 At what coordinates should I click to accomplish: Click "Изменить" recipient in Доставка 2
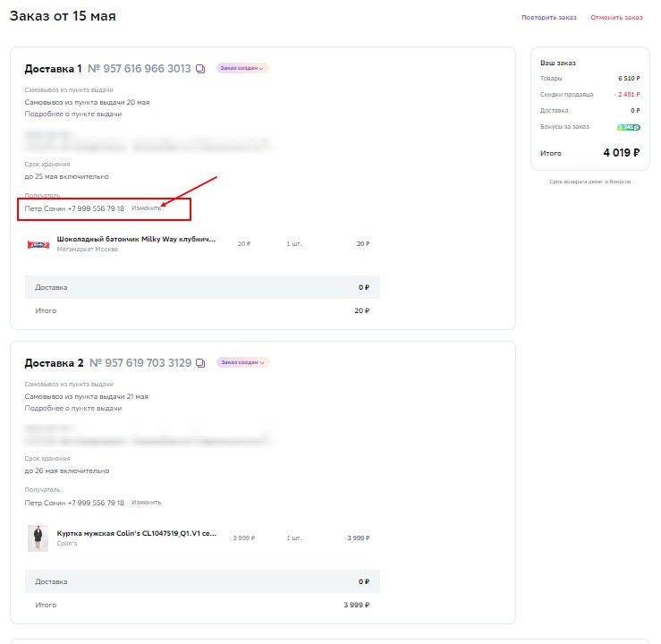147,503
